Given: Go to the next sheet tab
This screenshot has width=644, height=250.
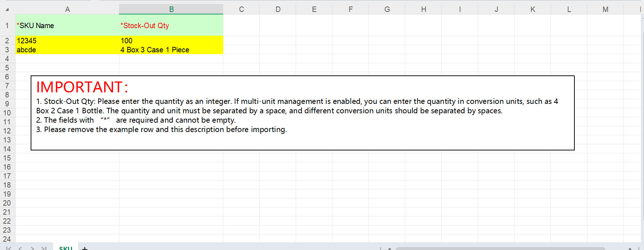Looking at the screenshot, I should tap(32, 248).
